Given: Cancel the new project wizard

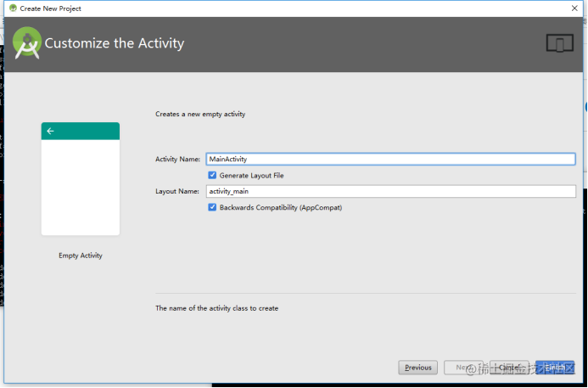Looking at the screenshot, I should [x=509, y=368].
